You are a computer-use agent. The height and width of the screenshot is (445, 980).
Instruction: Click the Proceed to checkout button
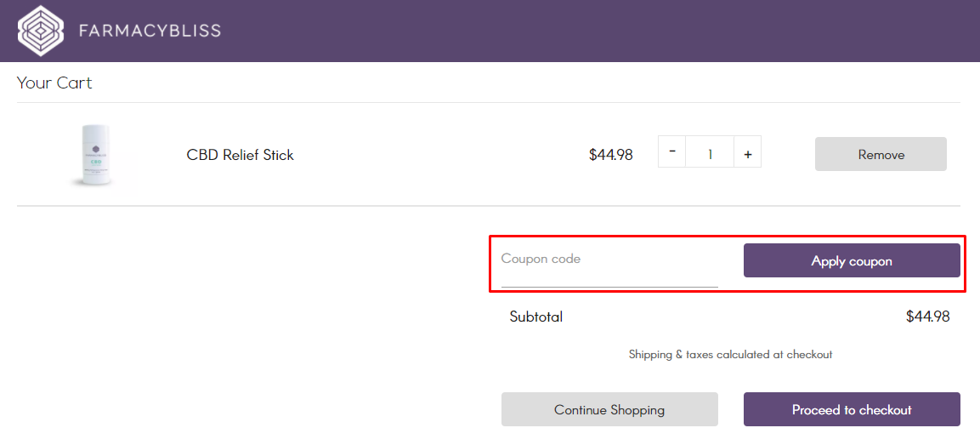[x=852, y=409]
